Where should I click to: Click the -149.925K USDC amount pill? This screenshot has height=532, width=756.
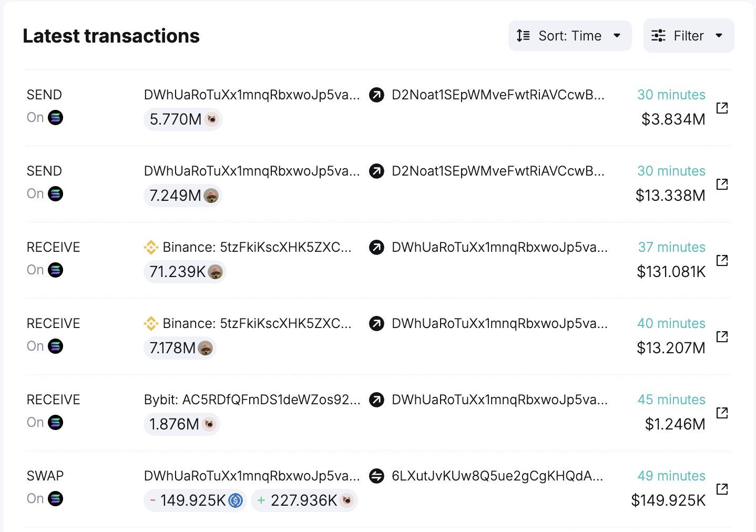tap(195, 500)
